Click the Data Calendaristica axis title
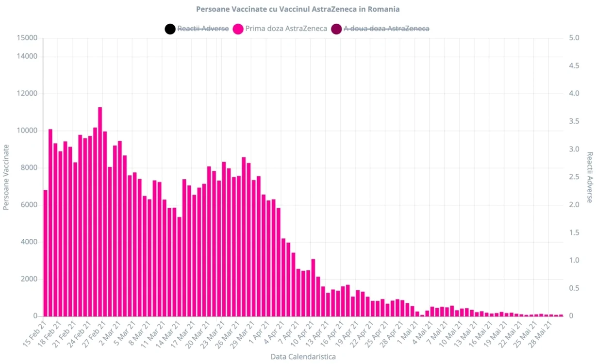Screen dimensions: 596x364 coord(303,357)
